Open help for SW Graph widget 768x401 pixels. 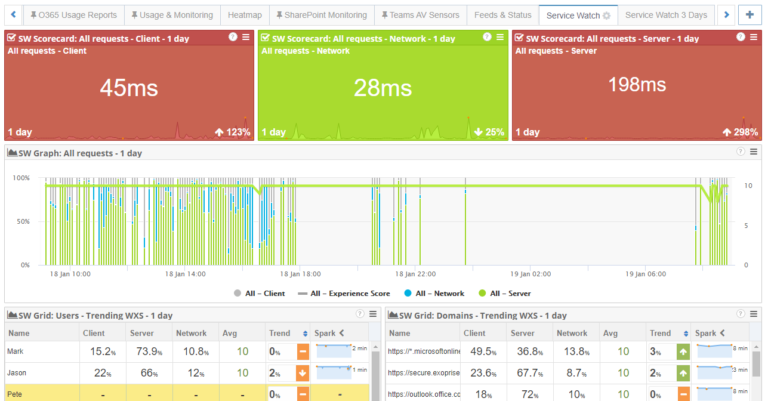tap(741, 152)
